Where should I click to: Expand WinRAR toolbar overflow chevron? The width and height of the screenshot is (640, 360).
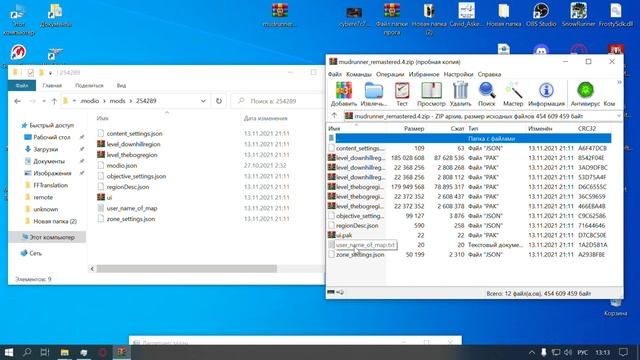tap(619, 82)
